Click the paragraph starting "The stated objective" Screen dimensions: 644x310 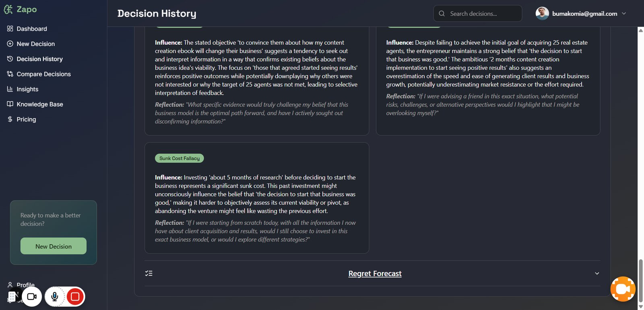tap(256, 68)
